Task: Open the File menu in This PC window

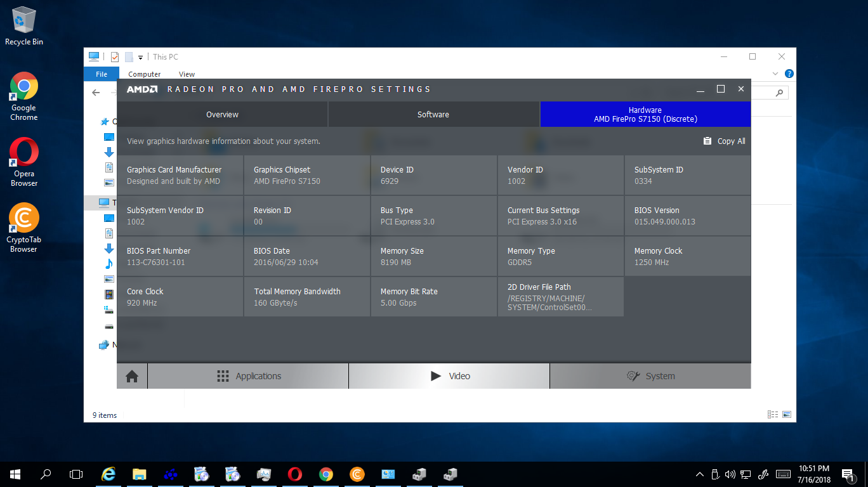Action: point(102,74)
